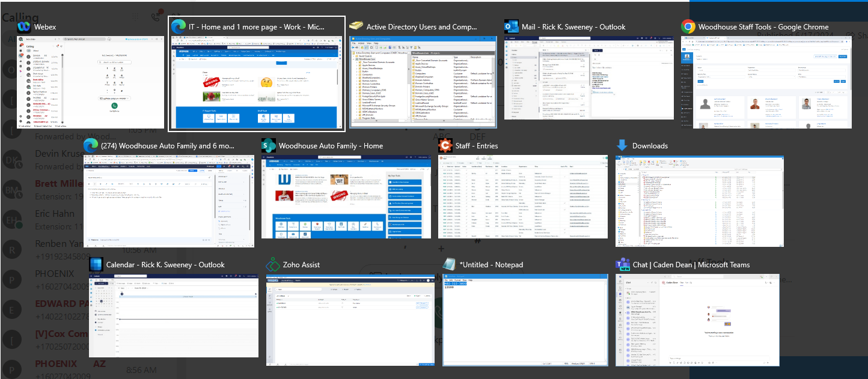Click the Notepad icon beside '*Untitled - Notepad'
This screenshot has height=379, width=868.
449,264
